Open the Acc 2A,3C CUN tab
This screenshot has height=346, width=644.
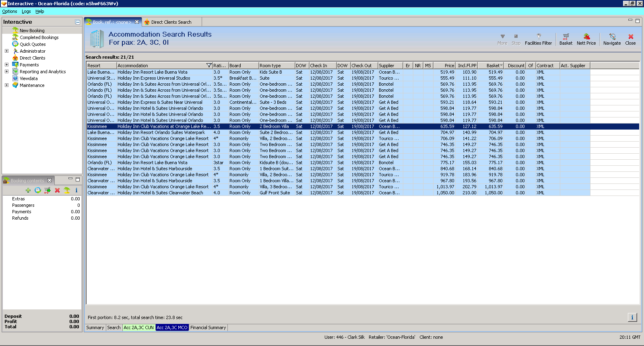139,327
